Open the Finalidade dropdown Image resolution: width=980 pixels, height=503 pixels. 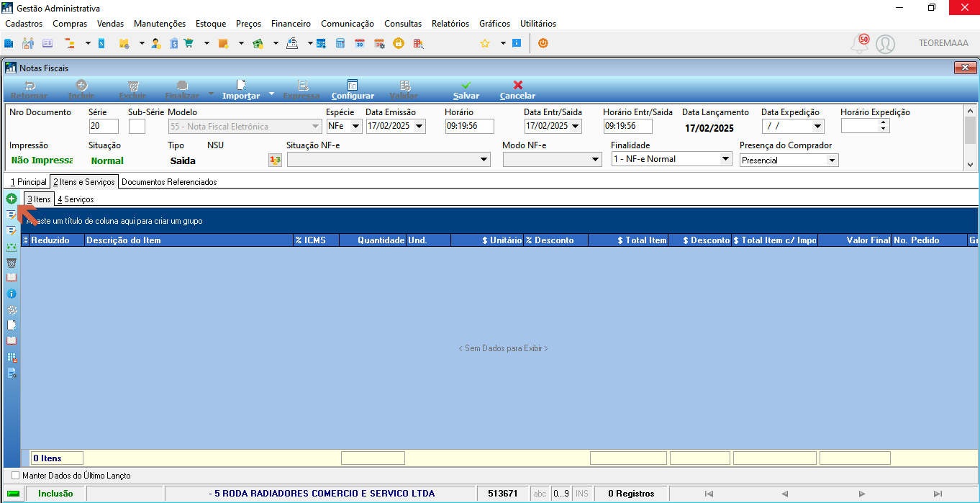tap(725, 159)
